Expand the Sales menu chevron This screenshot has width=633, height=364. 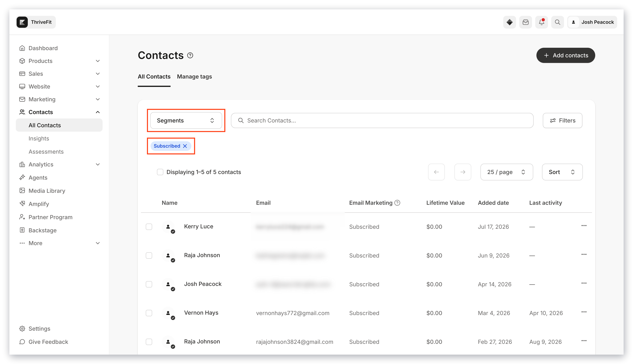[x=98, y=74]
